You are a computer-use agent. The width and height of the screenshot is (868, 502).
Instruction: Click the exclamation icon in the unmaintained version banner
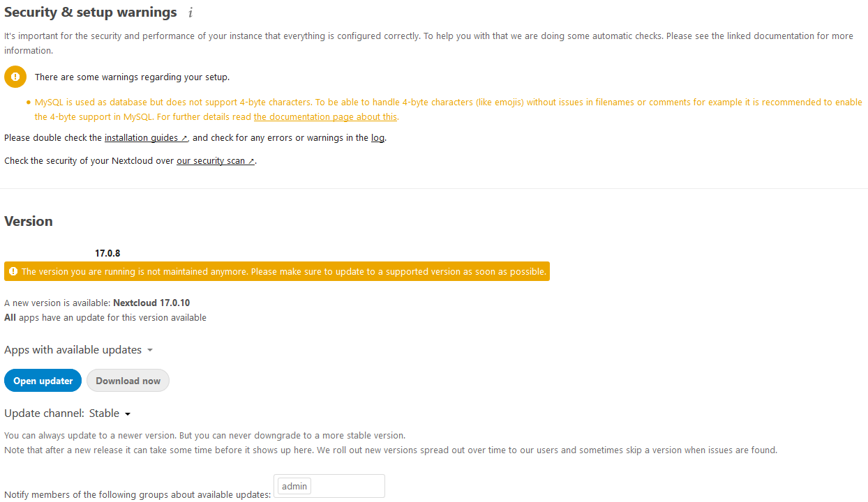pyautogui.click(x=13, y=271)
